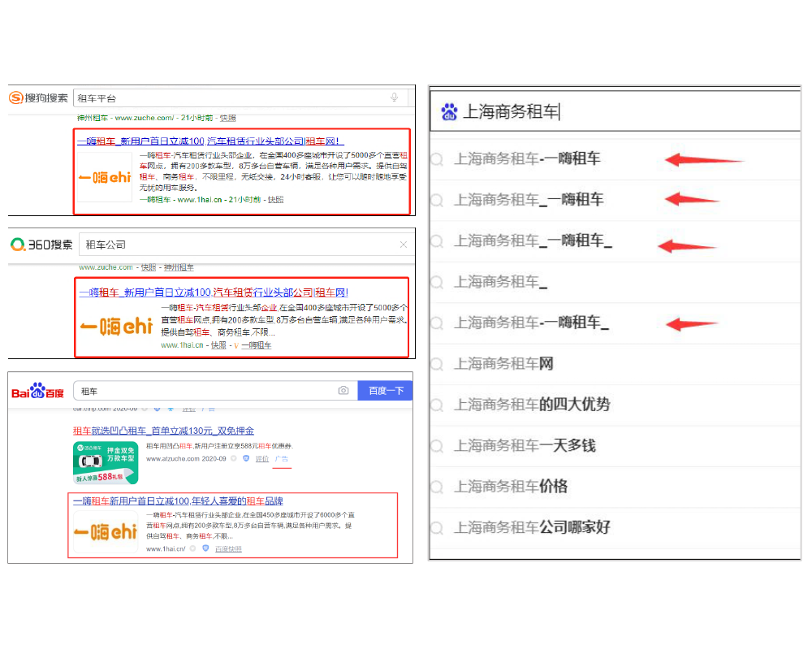Click the blue shield icon beside www.1hai.cn/
Image resolution: width=812 pixels, height=650 pixels.
[x=205, y=548]
